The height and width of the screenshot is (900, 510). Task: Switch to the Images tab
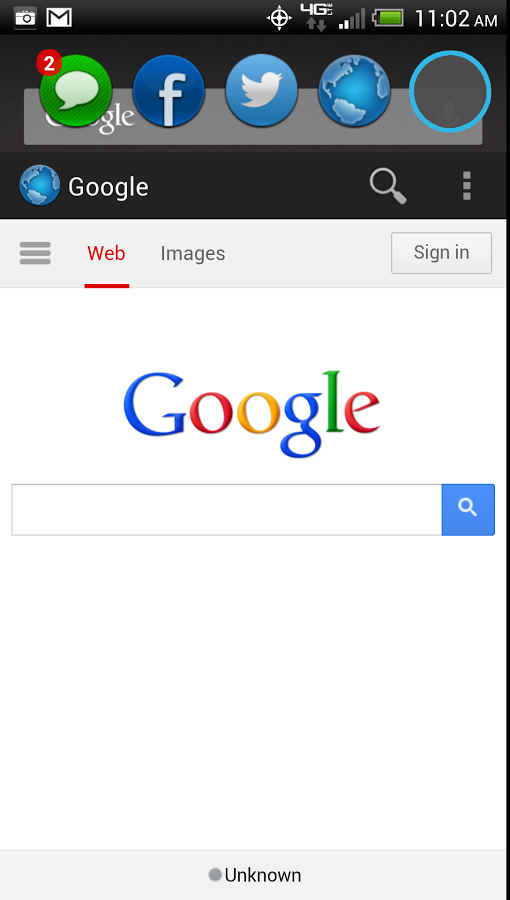(x=193, y=253)
